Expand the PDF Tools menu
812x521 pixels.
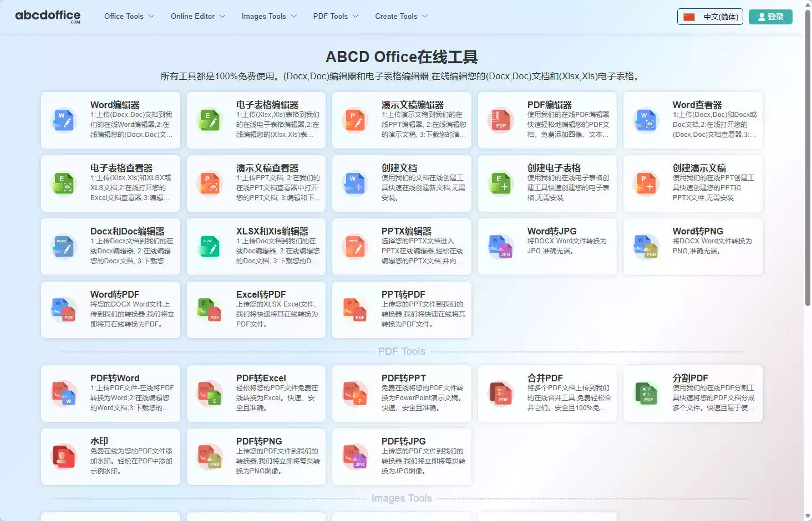336,16
